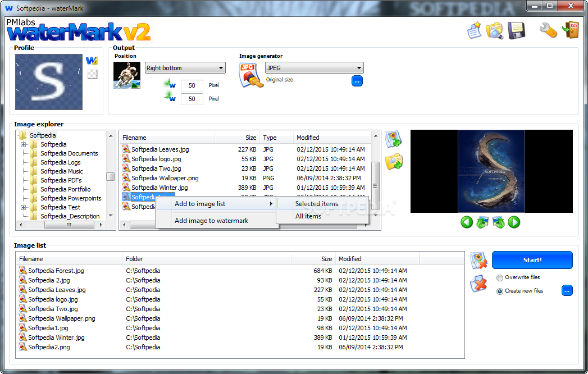This screenshot has height=374, width=588.
Task: Remove the selected image via the photo-with-red-X icon
Action: pos(478,261)
